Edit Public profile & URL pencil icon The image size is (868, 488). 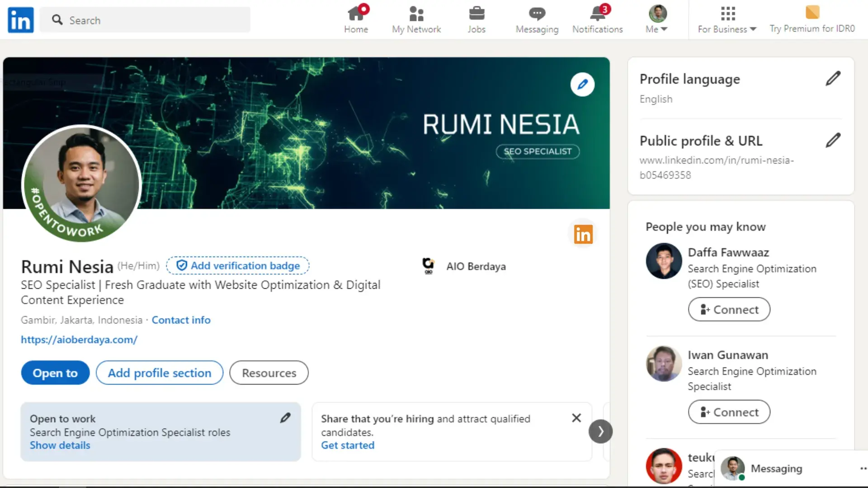(833, 141)
